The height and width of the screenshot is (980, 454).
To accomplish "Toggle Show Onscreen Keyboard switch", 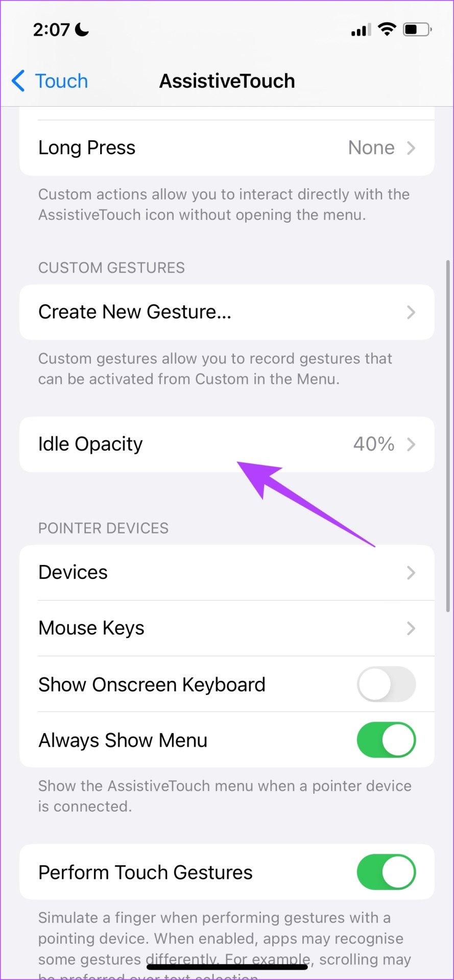I will point(386,684).
